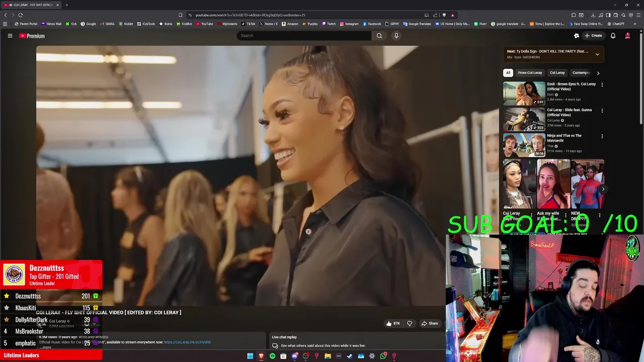Toggle the browser sidebar panel icon
This screenshot has width=644, height=362.
608,15
